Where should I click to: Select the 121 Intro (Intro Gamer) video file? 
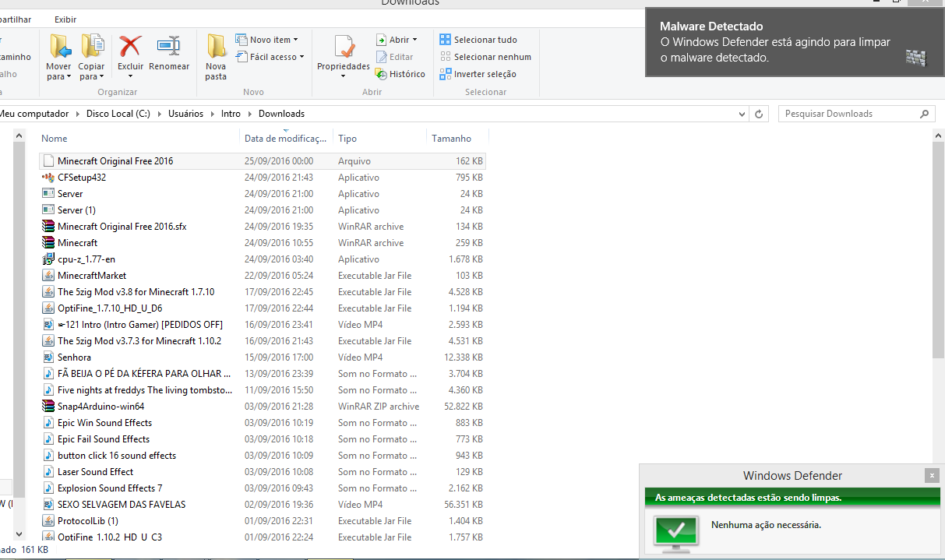click(x=262, y=325)
